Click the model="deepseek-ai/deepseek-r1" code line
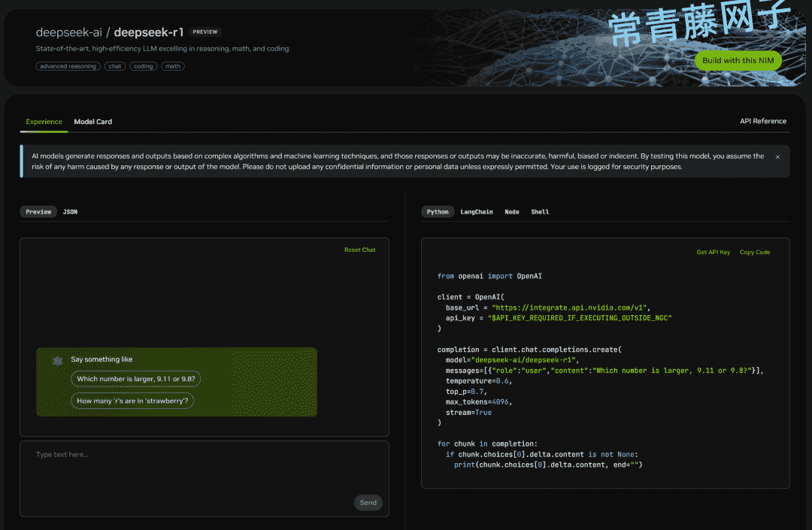812x530 pixels. click(x=512, y=359)
